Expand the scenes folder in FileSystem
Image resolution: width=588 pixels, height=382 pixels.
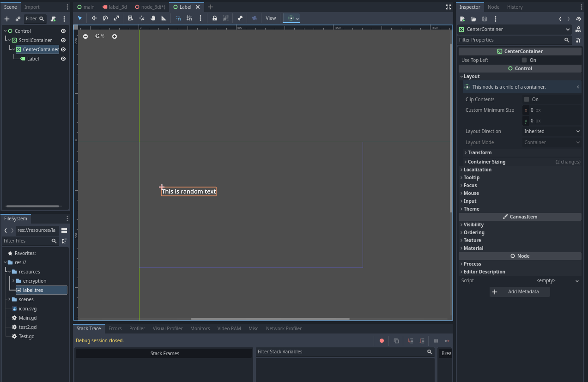pos(9,299)
